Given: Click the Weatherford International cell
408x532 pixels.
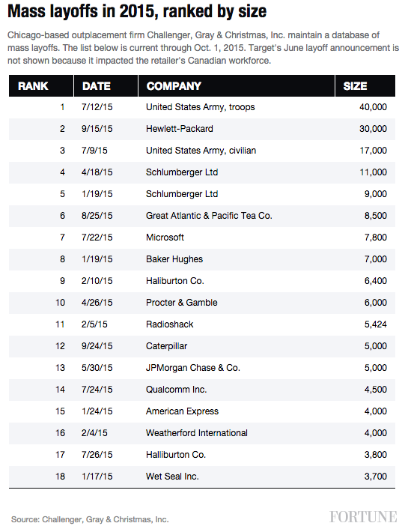Looking at the screenshot, I should [197, 433].
